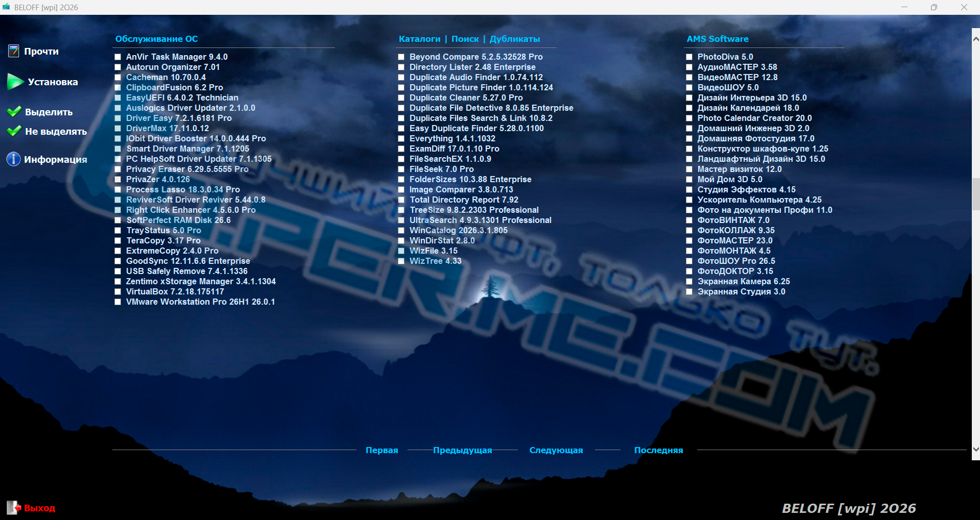Click the blue Информация info icon
Screen dimensions: 980x520
click(x=13, y=159)
